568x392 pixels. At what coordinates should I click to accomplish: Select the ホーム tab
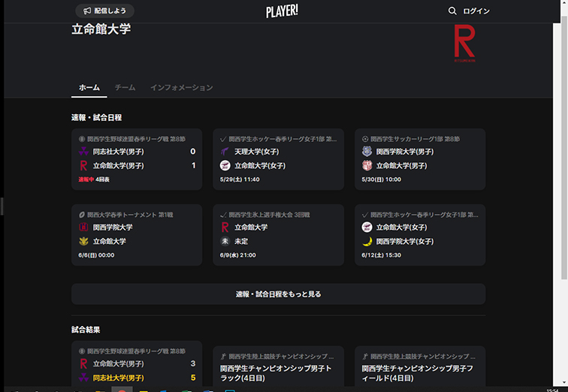pyautogui.click(x=89, y=88)
